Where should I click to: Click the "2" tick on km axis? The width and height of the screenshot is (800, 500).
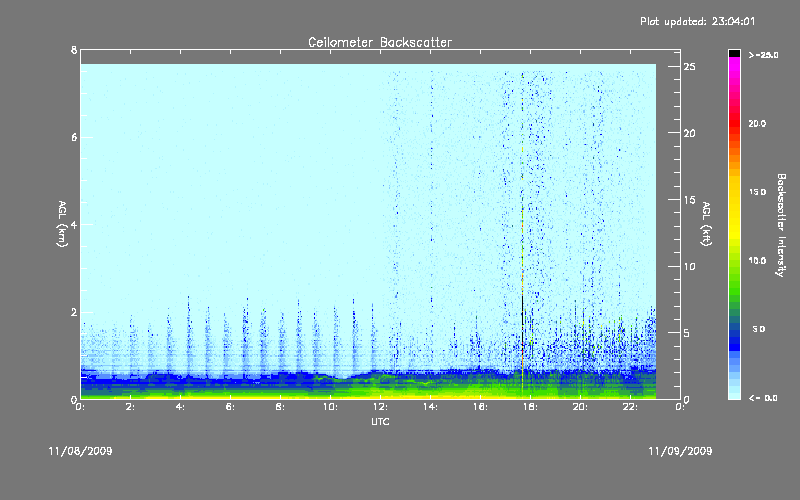(x=74, y=312)
